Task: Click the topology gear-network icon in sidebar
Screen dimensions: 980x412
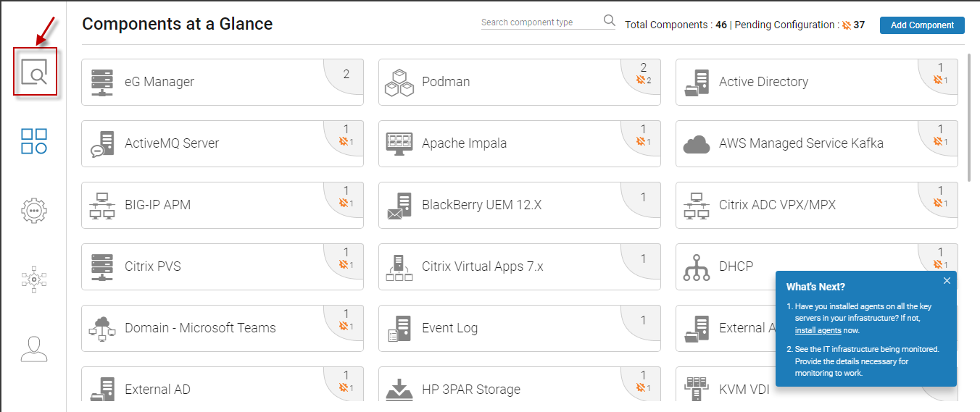Action: [x=34, y=279]
